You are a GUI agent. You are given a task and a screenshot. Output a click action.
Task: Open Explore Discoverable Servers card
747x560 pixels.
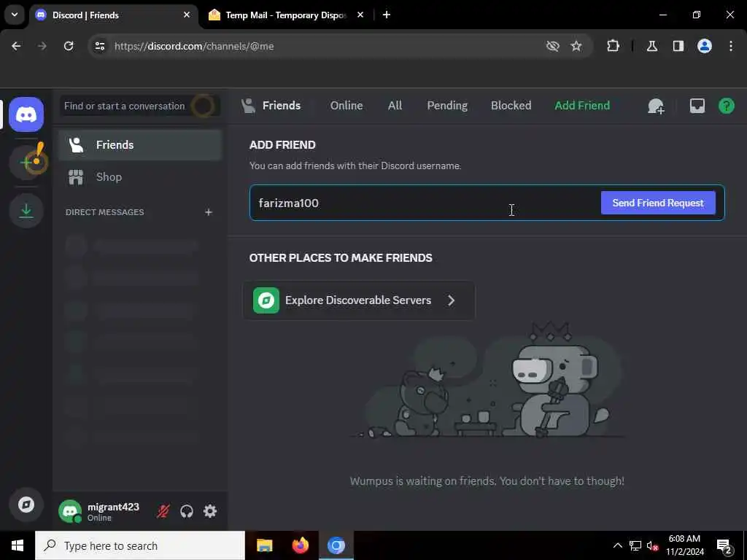359,300
